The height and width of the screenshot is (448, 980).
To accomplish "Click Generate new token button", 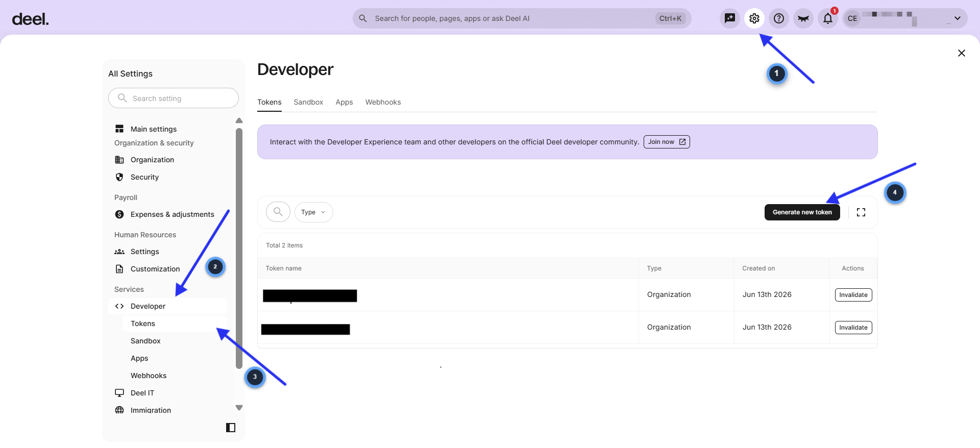I will point(802,212).
